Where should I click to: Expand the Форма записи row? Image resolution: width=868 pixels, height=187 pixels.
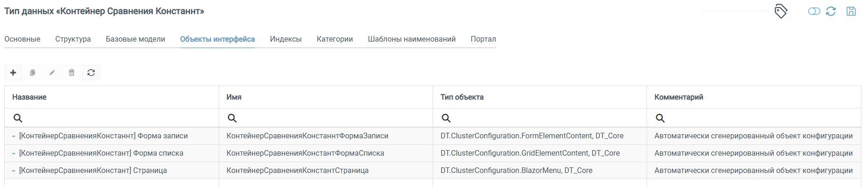click(x=14, y=136)
